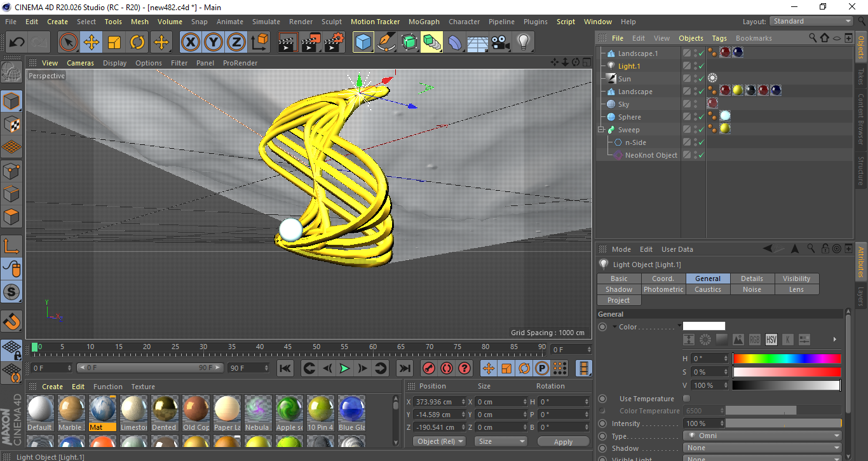
Task: Open Size mode dropdown
Action: (501, 441)
